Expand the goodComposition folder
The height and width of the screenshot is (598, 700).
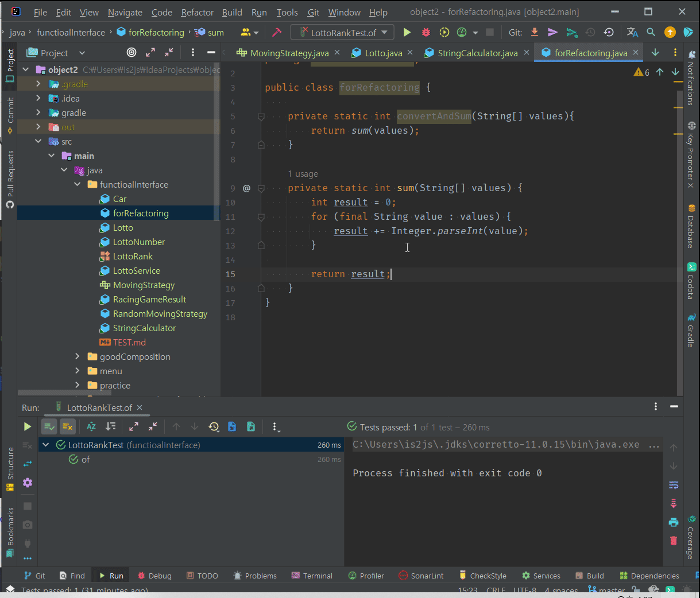click(78, 357)
